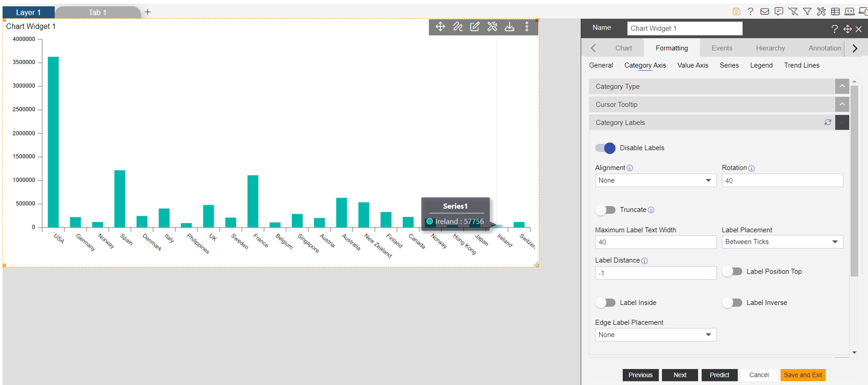Image resolution: width=868 pixels, height=385 pixels.
Task: Switch to the Trend Lines sub-tab
Action: [x=801, y=66]
